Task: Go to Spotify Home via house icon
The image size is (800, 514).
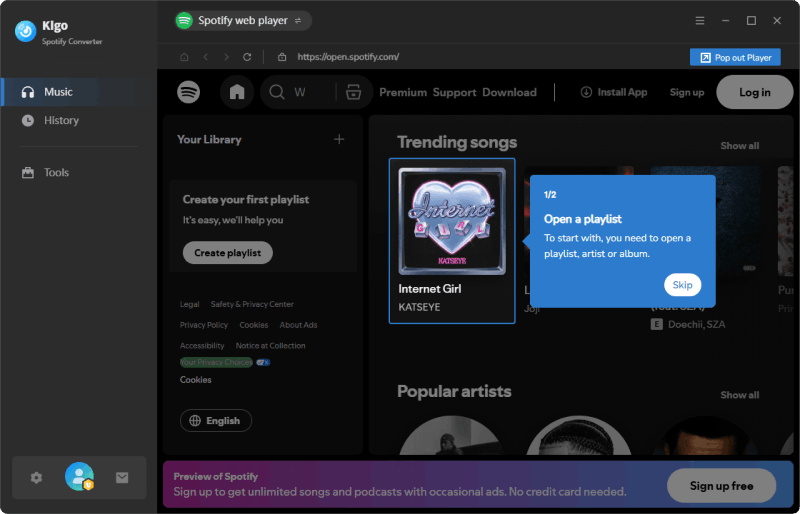Action: pos(237,92)
